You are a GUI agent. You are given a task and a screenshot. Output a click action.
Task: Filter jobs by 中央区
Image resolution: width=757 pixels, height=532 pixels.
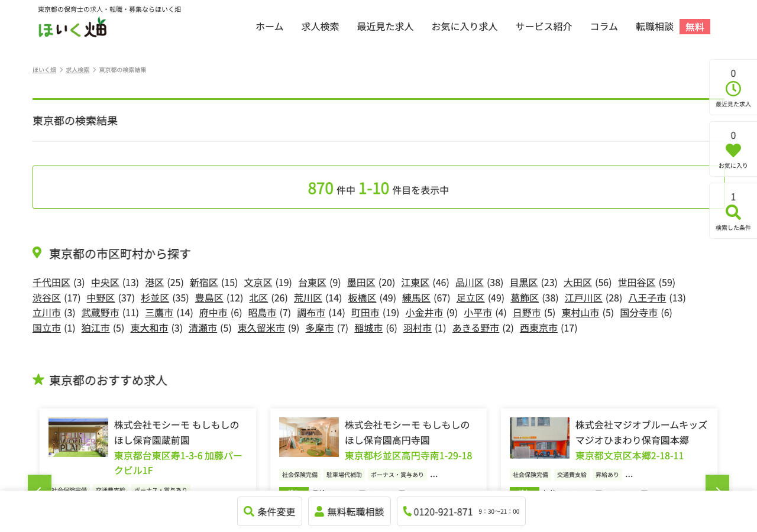coord(105,283)
